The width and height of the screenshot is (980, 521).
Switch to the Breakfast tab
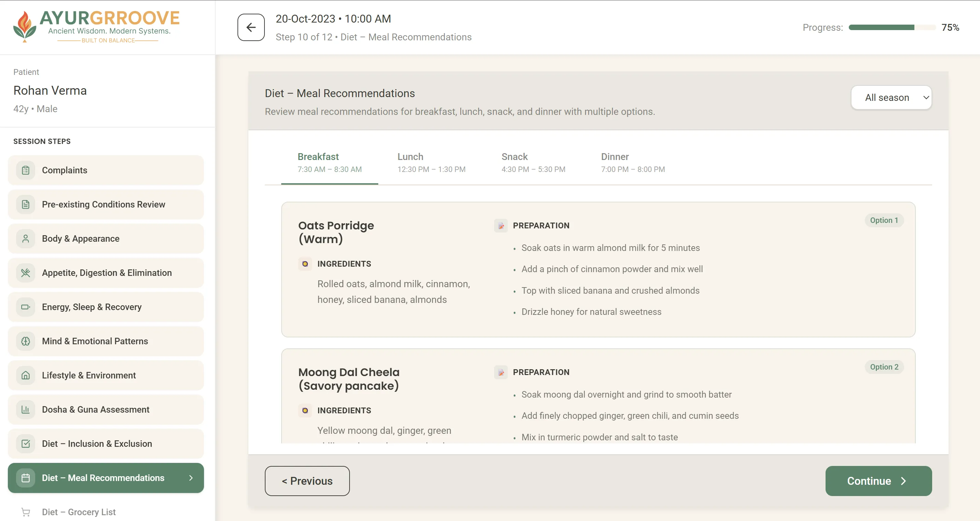(x=329, y=163)
